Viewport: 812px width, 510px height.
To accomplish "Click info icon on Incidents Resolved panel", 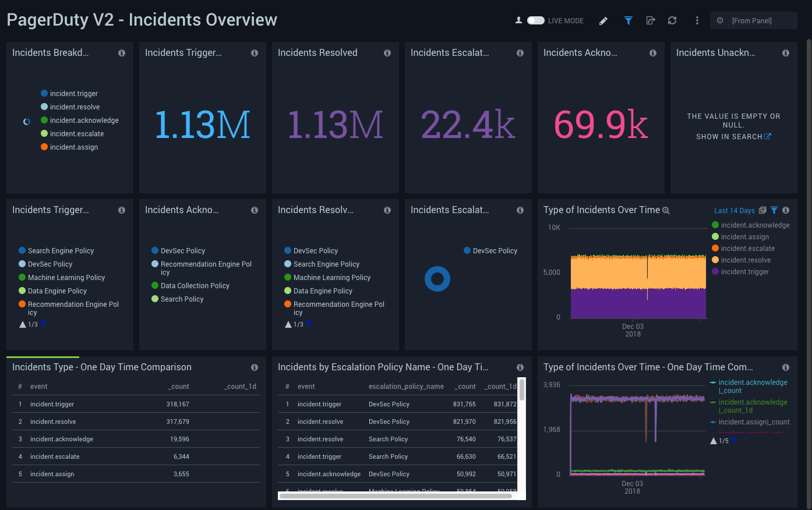I will [x=387, y=53].
